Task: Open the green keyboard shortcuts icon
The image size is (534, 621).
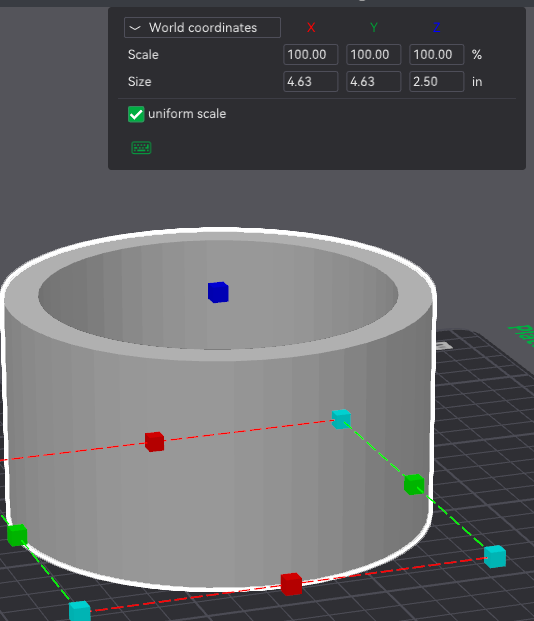Action: coord(141,148)
